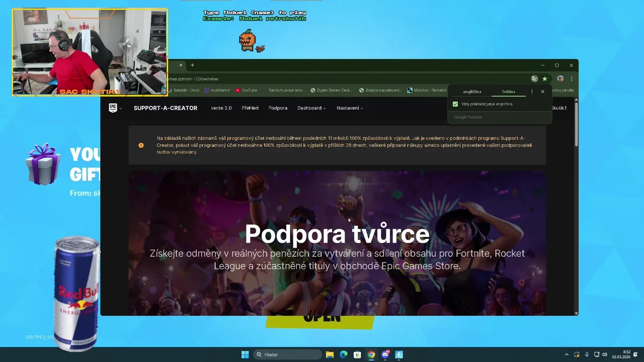Open the Chrome profile avatar
This screenshot has width=644, height=362.
click(x=560, y=79)
